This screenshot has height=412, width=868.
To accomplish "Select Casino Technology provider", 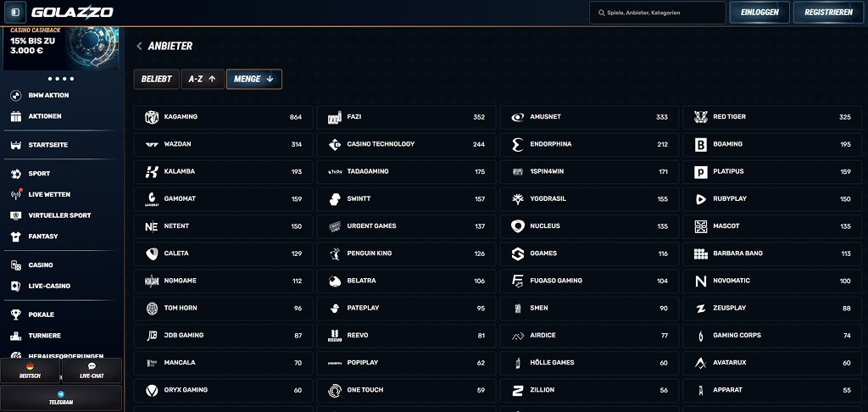I will 406,144.
